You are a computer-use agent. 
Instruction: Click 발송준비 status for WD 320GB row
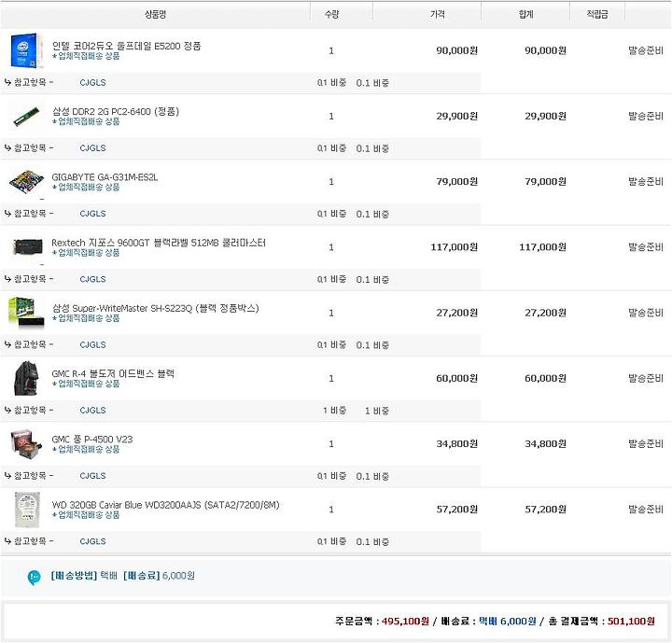(646, 510)
